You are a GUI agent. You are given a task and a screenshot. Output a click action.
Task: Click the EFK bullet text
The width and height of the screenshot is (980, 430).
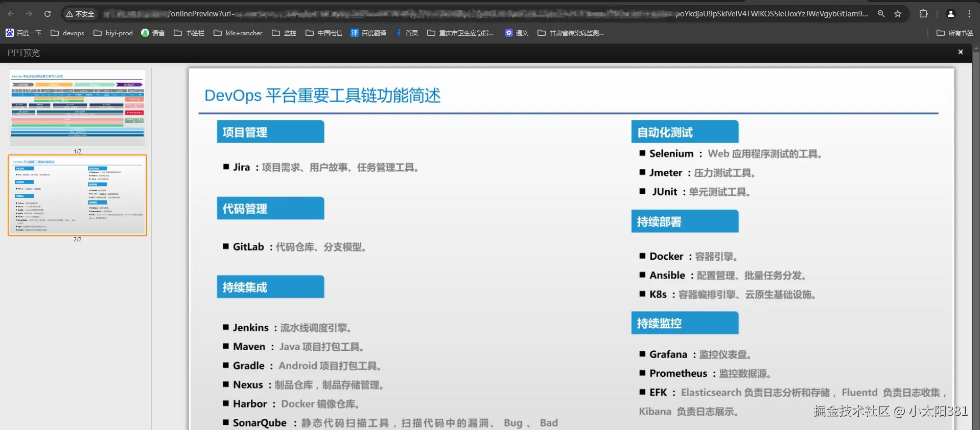(793, 402)
